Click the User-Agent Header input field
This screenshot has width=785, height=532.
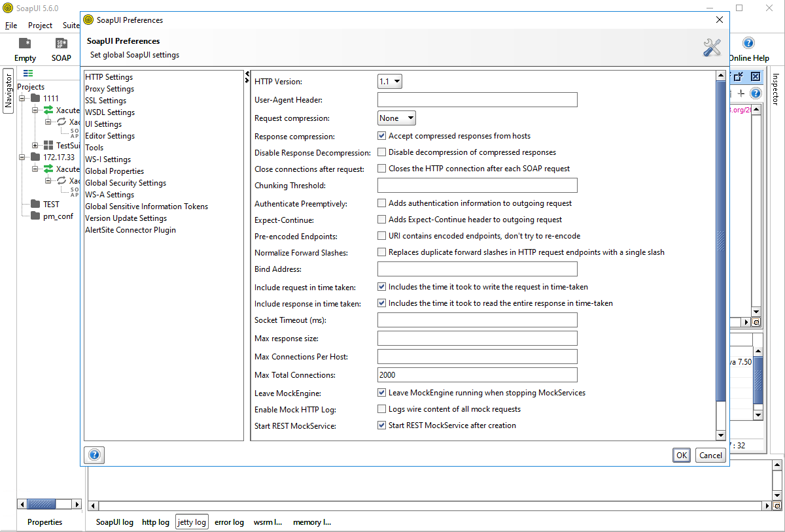point(478,100)
